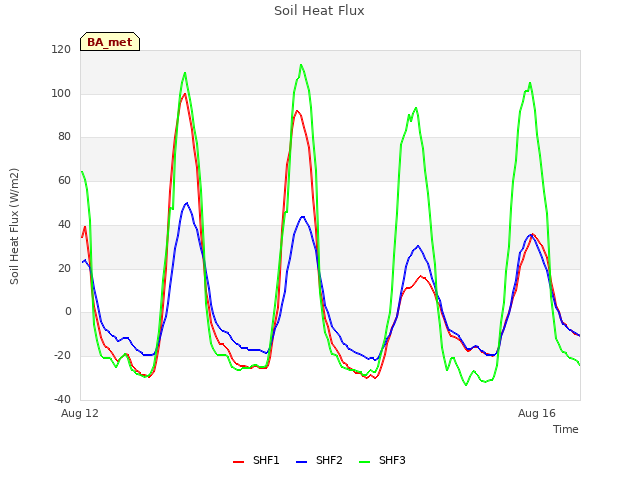The height and width of the screenshot is (480, 640).
Task: Click the -40 y-axis tick label
Action: 62,399
